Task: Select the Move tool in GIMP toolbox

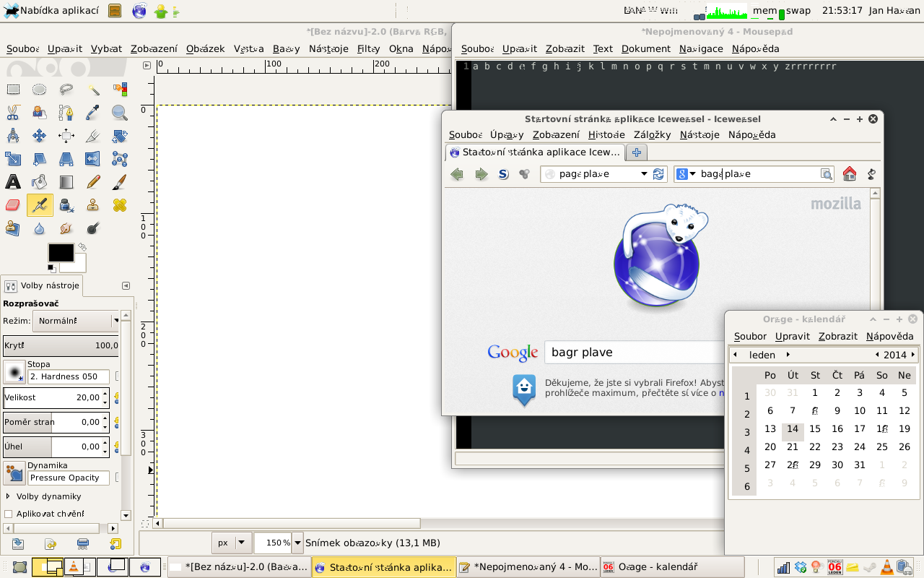Action: tap(40, 135)
